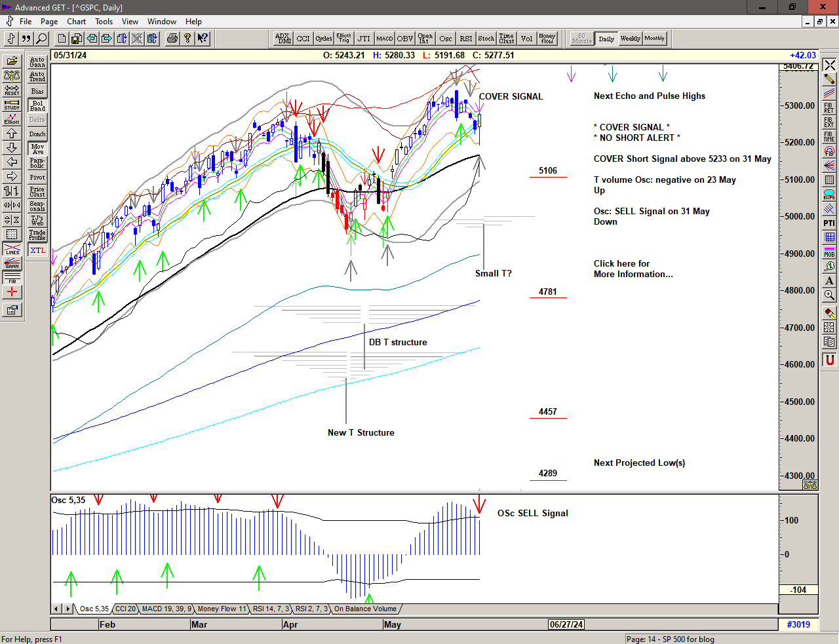Image resolution: width=839 pixels, height=644 pixels.
Task: Open the MOB make-or-break tool
Action: [x=829, y=252]
